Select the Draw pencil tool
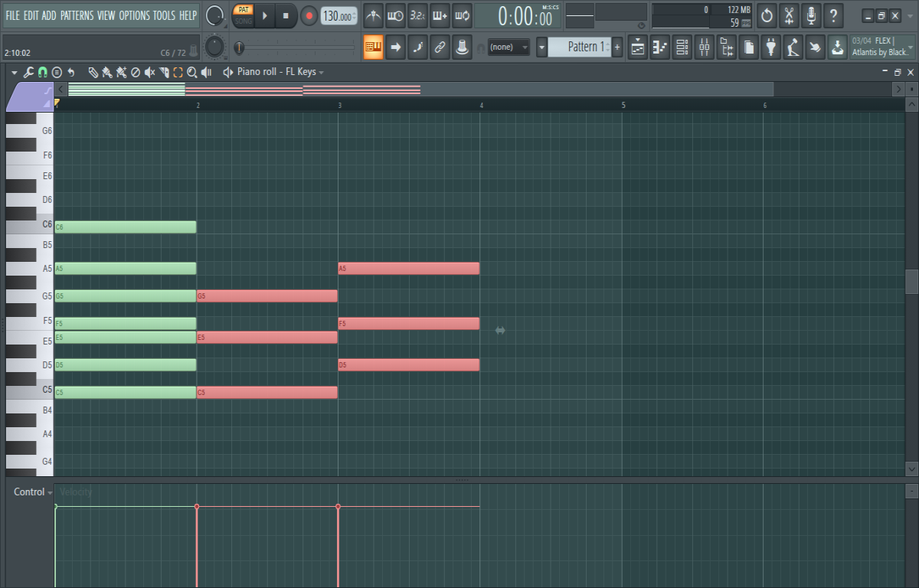Viewport: 919px width, 588px height. coord(93,72)
